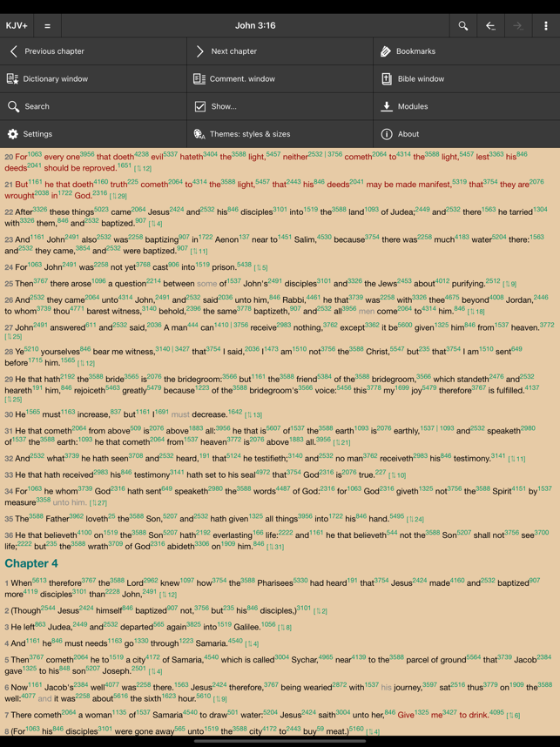Click the About info circle icon

point(387,134)
